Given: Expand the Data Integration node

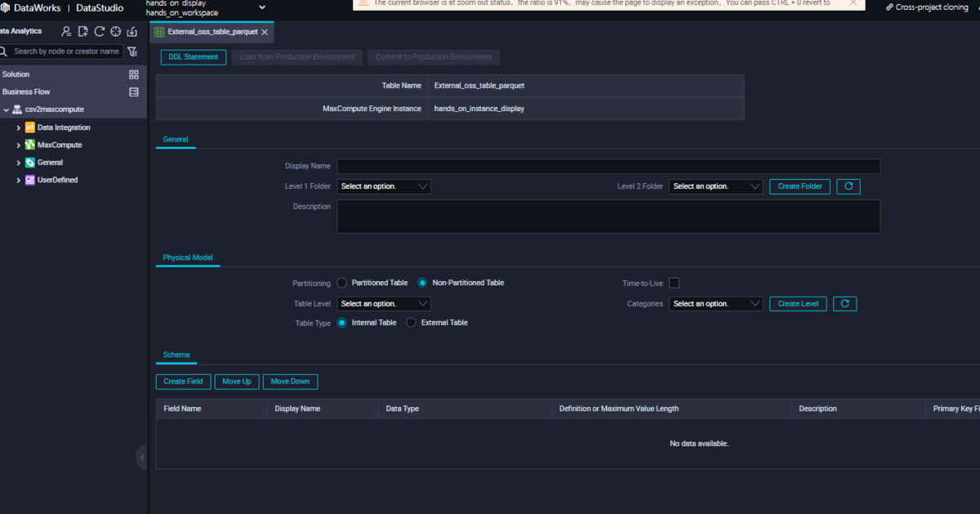Looking at the screenshot, I should point(19,127).
